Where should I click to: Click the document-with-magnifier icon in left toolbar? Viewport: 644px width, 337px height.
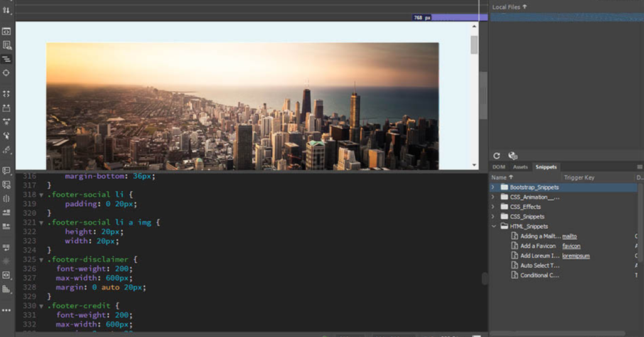6,45
